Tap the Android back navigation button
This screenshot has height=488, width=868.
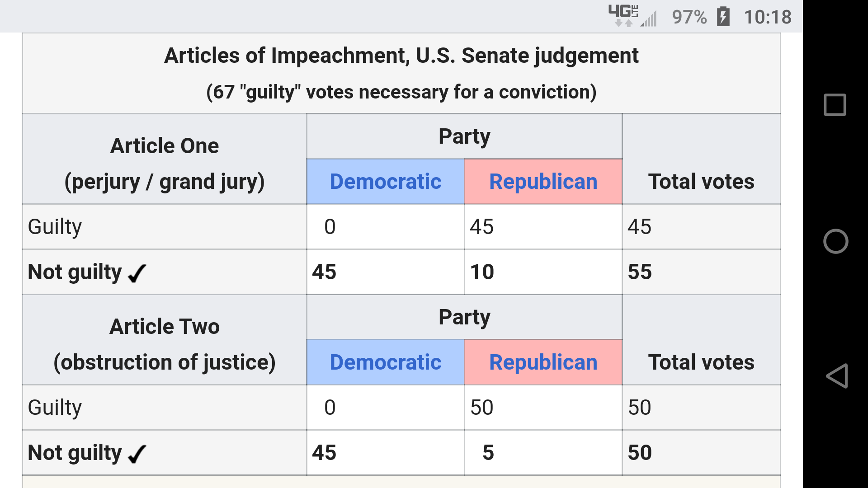point(836,376)
